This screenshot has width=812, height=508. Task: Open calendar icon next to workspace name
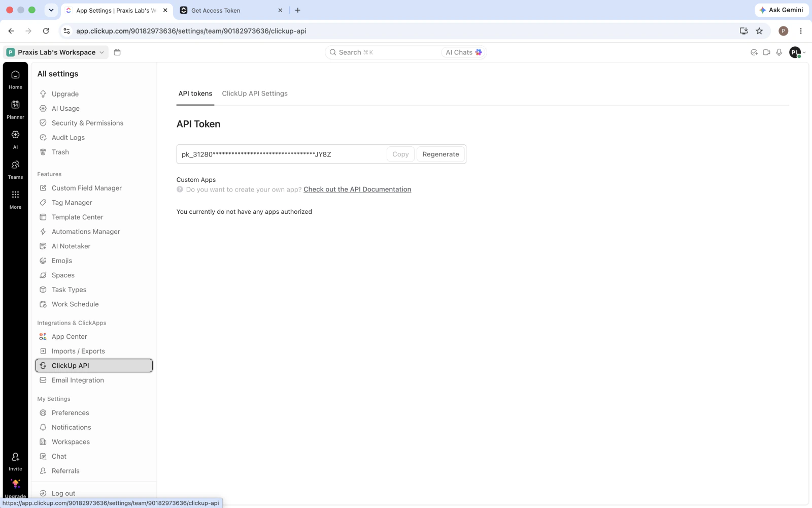pyautogui.click(x=117, y=52)
